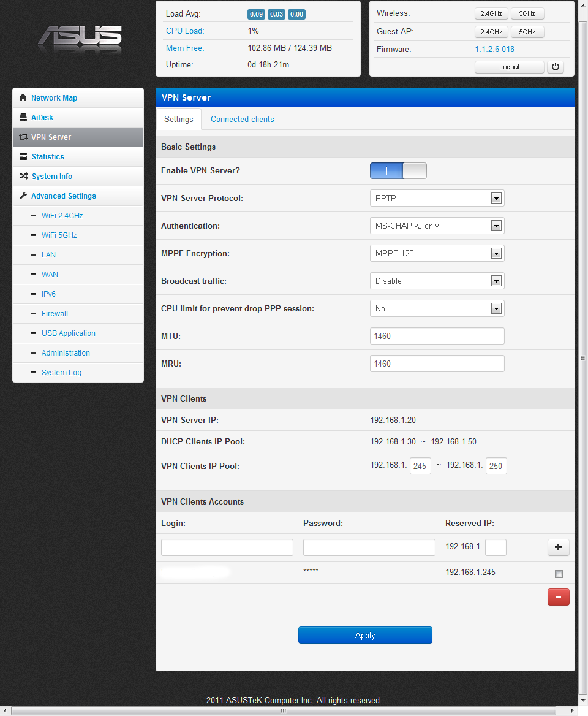Viewport: 588px width, 716px height.
Task: Check the box for the 192.168.1.245 account
Action: pyautogui.click(x=558, y=574)
